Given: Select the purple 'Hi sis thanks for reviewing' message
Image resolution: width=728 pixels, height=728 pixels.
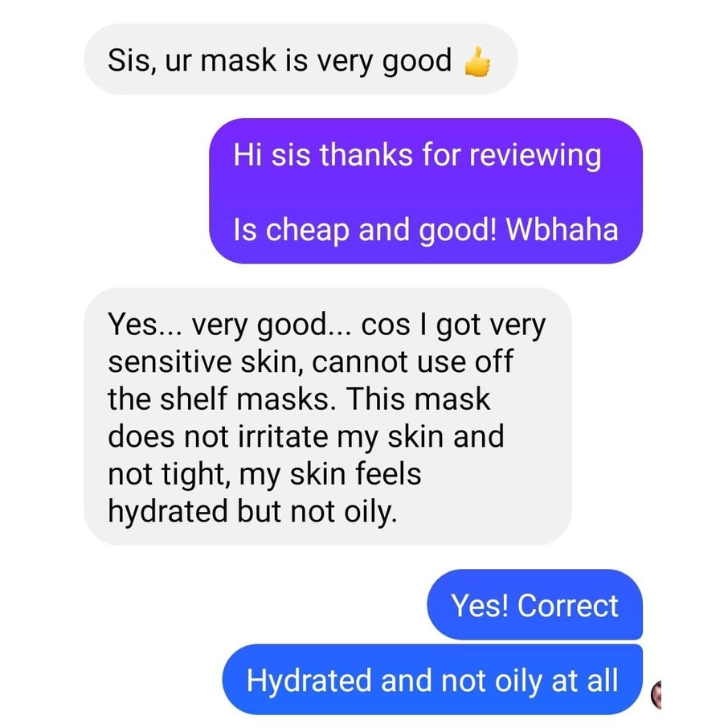Looking at the screenshot, I should pos(426,190).
